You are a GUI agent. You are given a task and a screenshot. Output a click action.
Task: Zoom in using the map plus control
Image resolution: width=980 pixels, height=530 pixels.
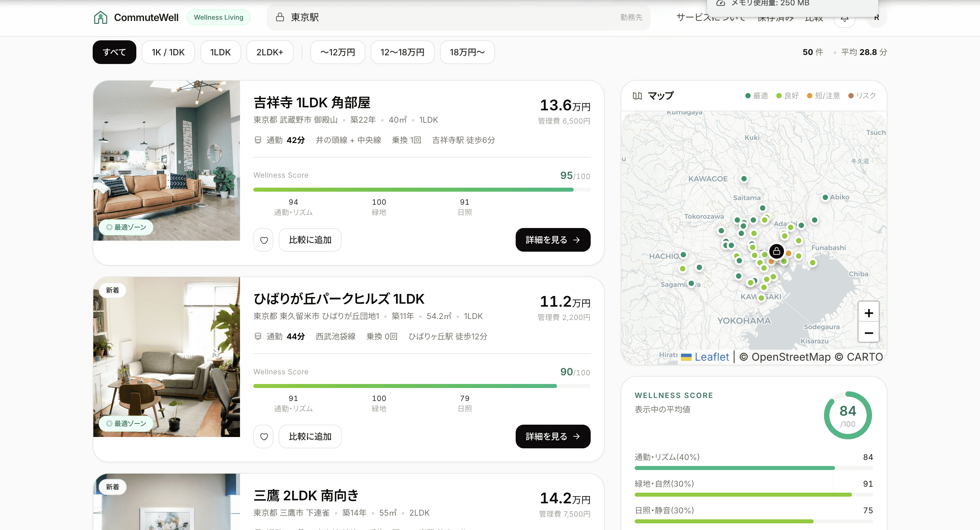tap(869, 312)
